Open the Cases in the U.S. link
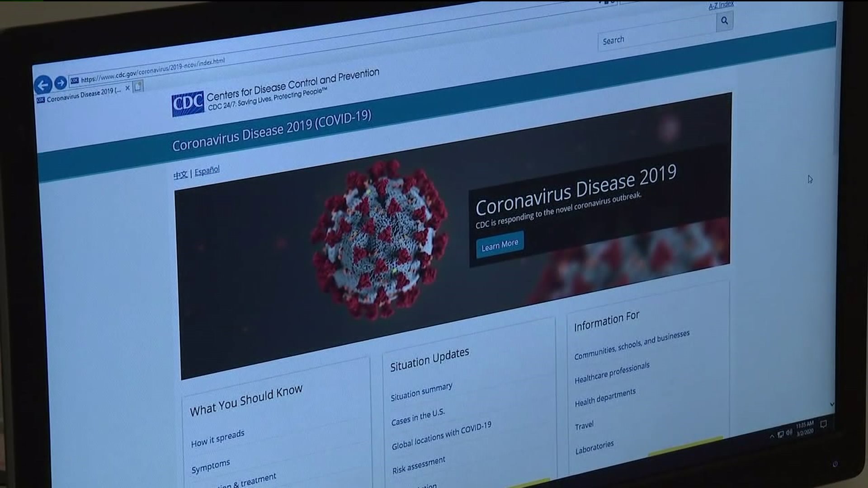The height and width of the screenshot is (488, 868). (418, 417)
